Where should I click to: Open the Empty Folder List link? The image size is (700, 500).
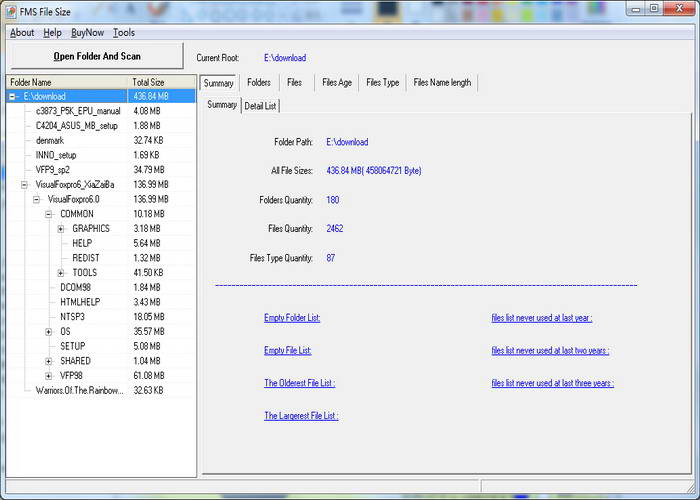pyautogui.click(x=292, y=318)
